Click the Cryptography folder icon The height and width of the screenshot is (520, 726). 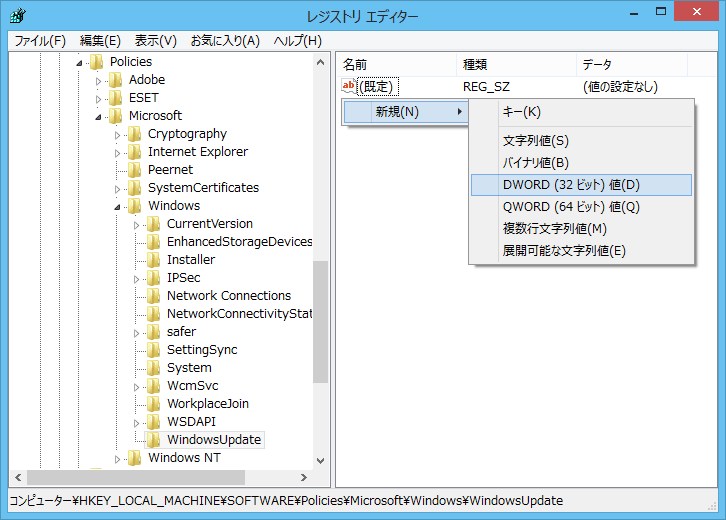click(135, 133)
